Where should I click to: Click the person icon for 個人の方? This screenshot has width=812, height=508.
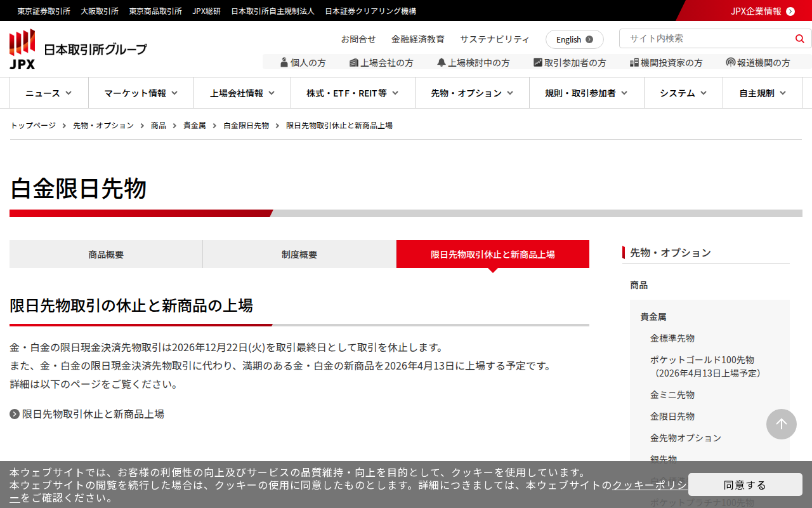pos(284,62)
